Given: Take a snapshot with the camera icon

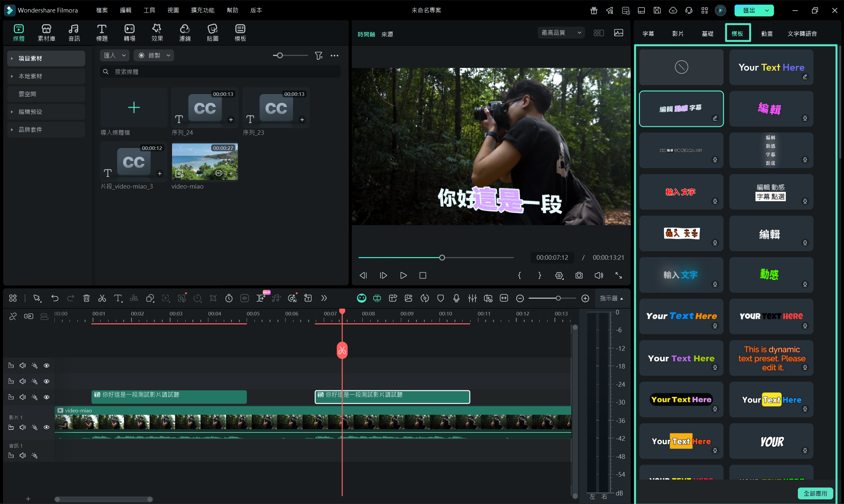Looking at the screenshot, I should point(579,276).
